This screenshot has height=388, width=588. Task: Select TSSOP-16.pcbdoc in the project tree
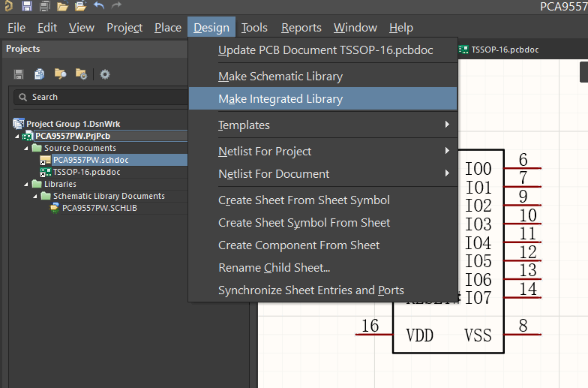coord(86,172)
